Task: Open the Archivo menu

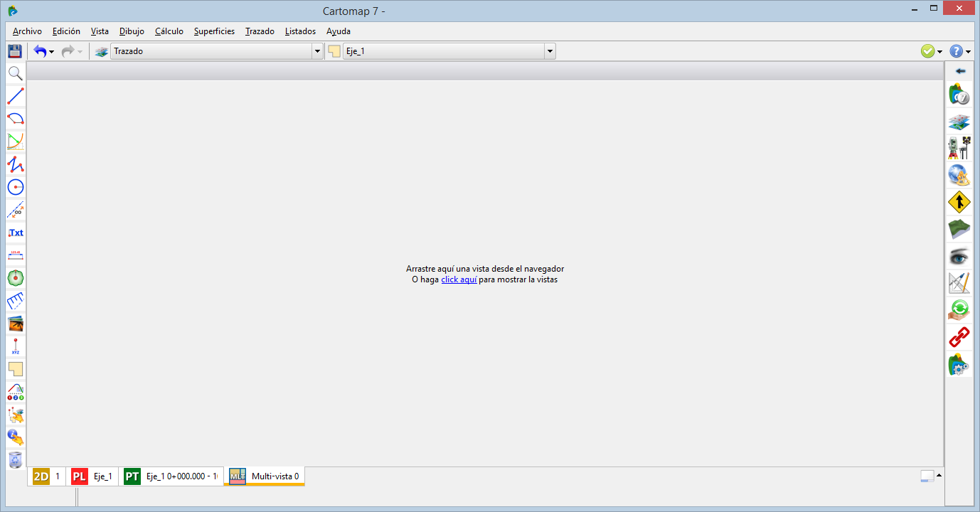Action: point(27,31)
